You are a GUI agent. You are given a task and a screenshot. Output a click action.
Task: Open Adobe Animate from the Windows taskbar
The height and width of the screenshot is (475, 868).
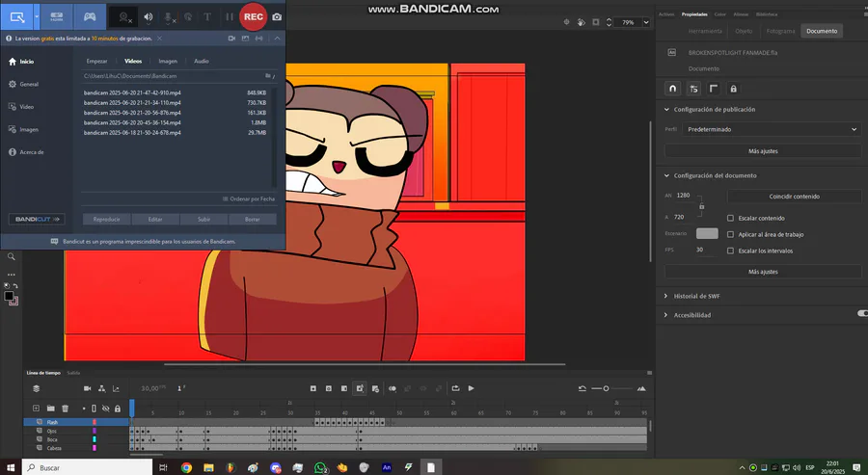(387, 467)
